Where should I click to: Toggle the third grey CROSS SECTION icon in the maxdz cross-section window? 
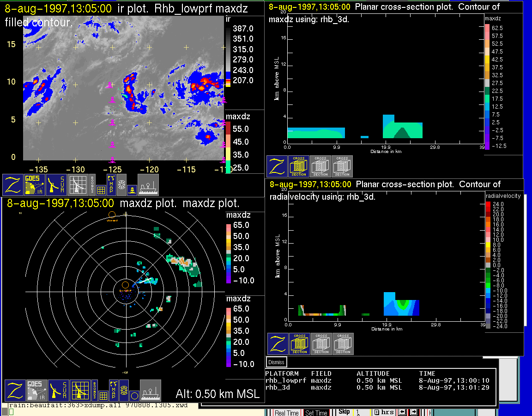pos(342,166)
